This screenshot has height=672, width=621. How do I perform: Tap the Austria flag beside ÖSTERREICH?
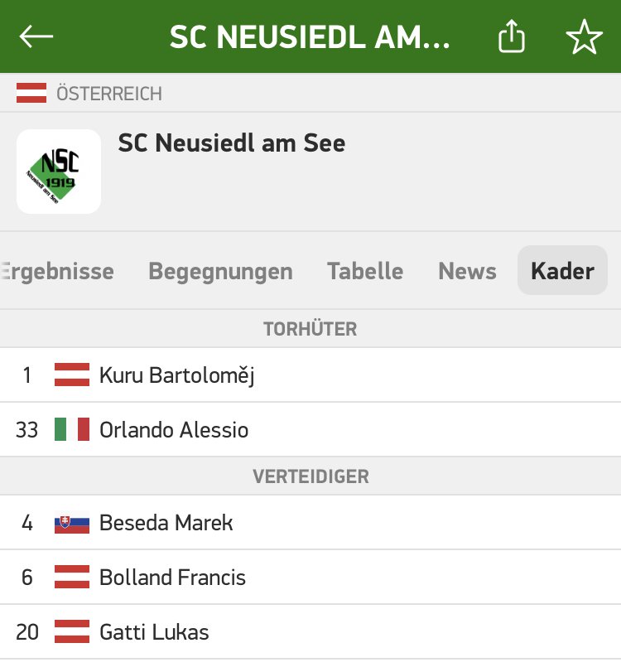31,93
